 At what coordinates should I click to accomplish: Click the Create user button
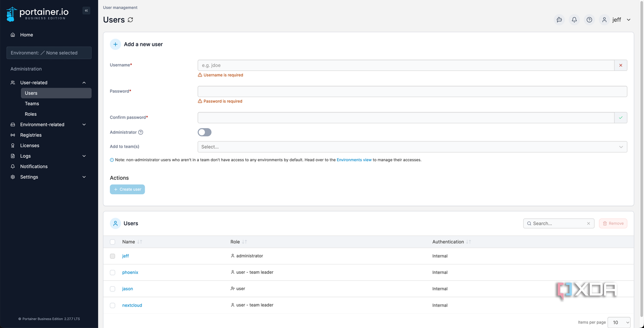128,190
